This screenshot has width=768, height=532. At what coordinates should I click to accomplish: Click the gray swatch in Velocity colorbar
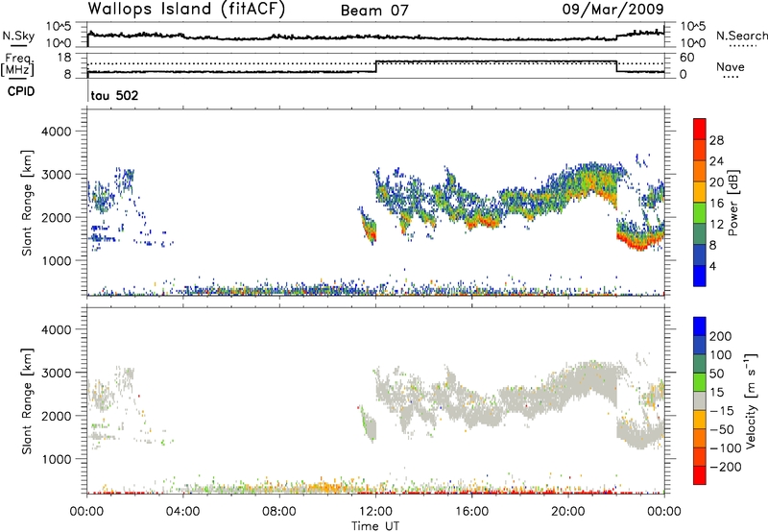point(700,400)
